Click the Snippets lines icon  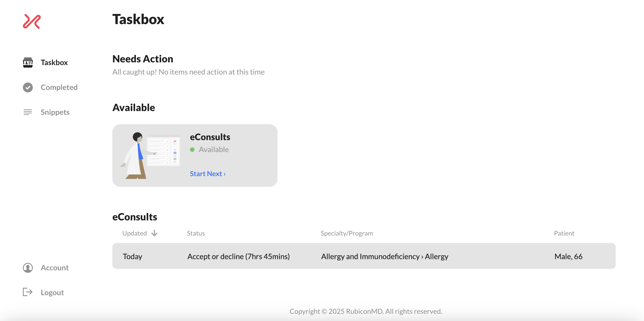28,112
